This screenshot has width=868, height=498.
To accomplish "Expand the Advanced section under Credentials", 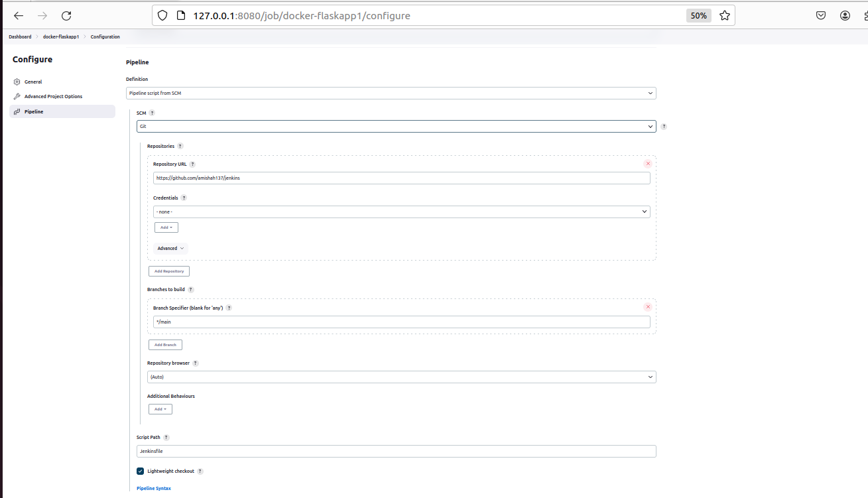I will tap(170, 248).
